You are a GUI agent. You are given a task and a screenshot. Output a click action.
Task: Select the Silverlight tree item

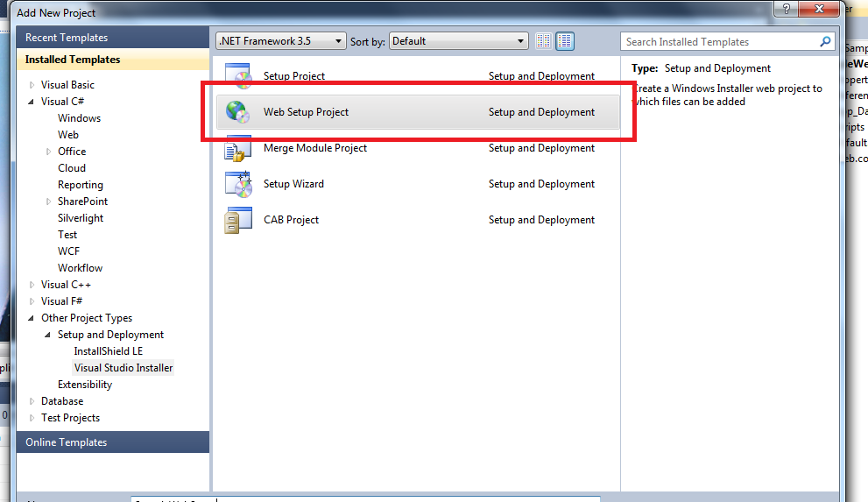[x=81, y=218]
